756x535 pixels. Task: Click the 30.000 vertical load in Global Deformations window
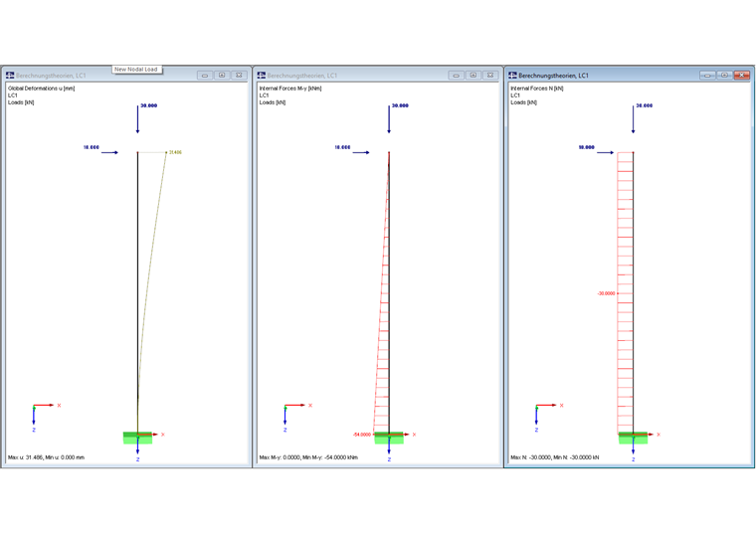pos(149,105)
